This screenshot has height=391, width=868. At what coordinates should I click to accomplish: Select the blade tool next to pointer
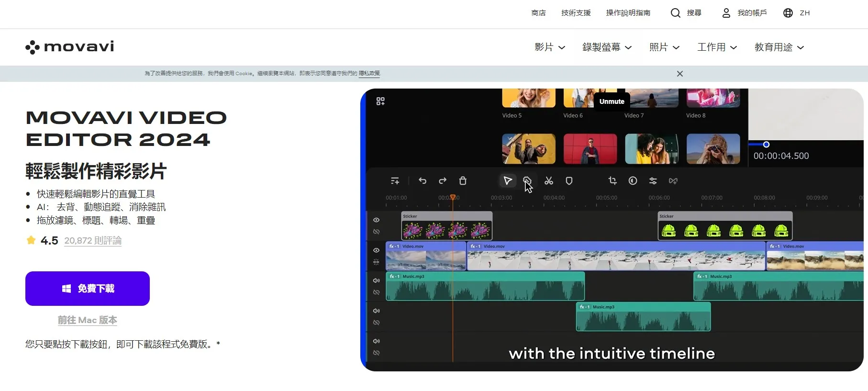(527, 180)
